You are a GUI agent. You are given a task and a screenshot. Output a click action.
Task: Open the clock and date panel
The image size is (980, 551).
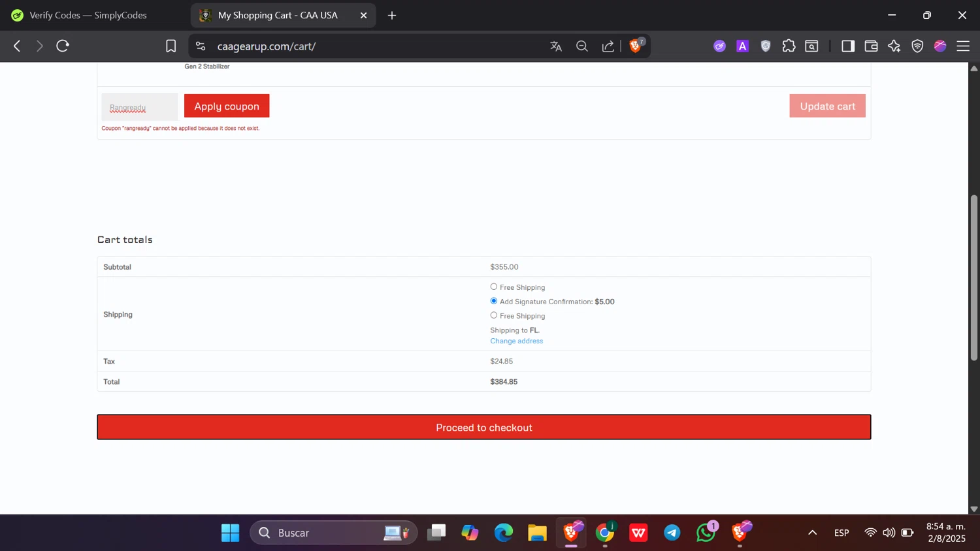coord(945,533)
